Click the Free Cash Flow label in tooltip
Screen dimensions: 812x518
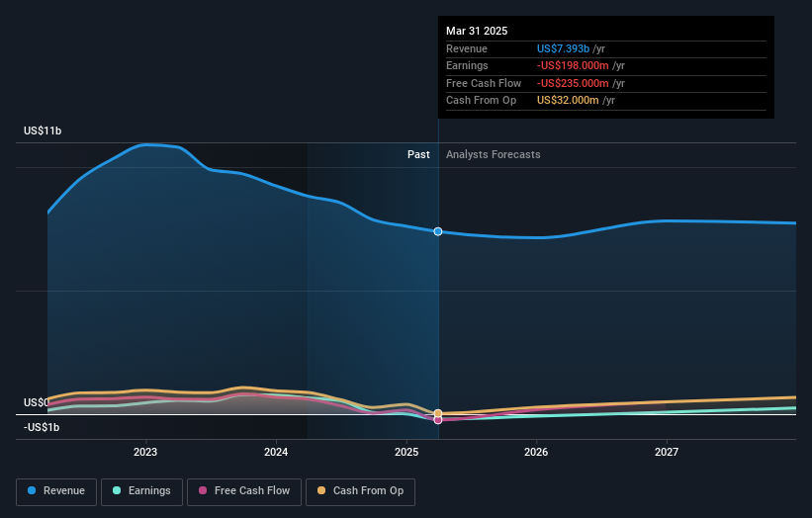484,83
